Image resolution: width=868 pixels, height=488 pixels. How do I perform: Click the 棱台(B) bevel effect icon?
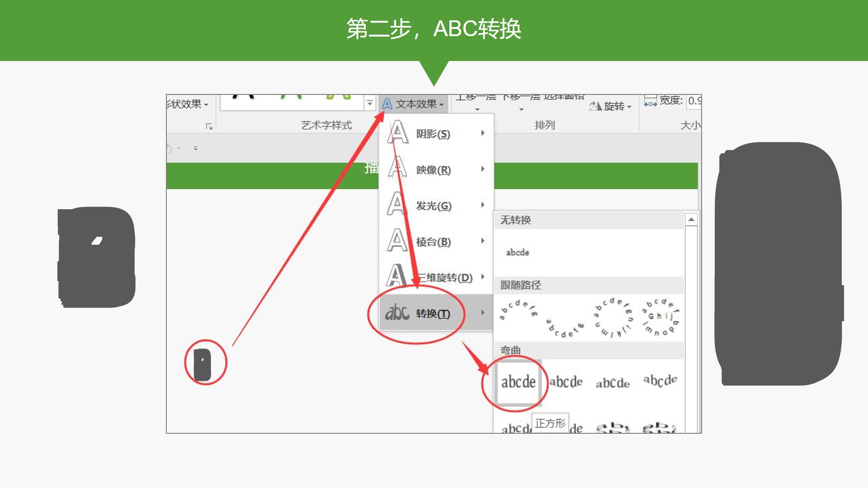[397, 240]
